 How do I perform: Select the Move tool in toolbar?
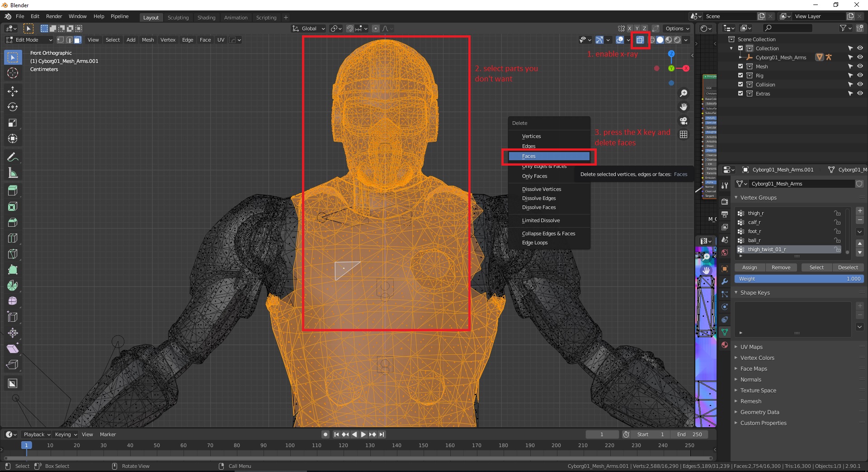(x=13, y=91)
